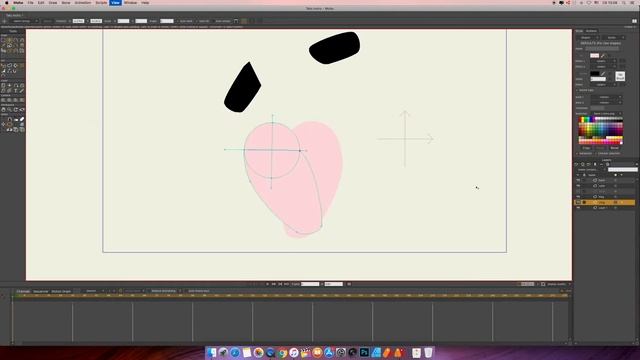The width and height of the screenshot is (640, 360).
Task: Toggle visibility of the highlighted orange layer
Action: pos(578,202)
